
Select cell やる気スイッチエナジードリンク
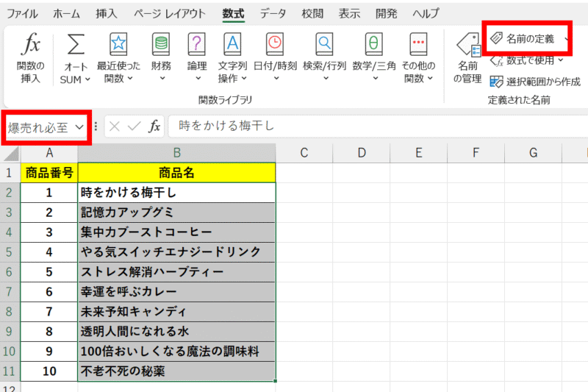(x=176, y=252)
